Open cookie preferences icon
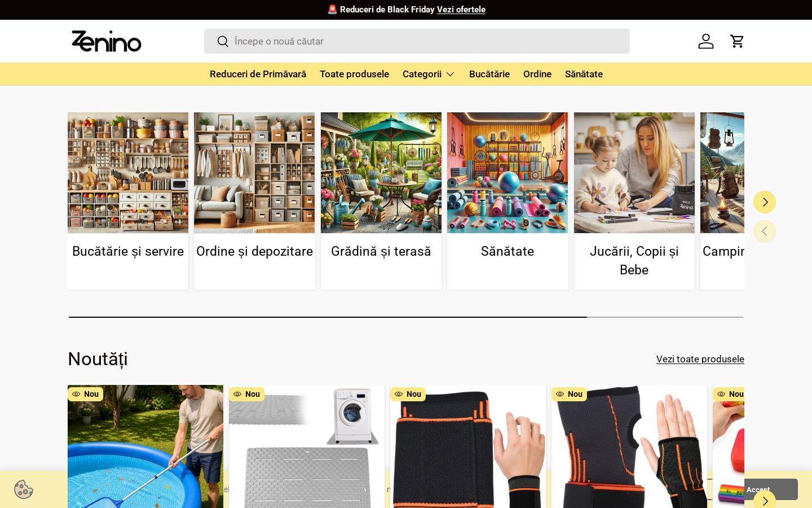Screen dimensions: 812x508 coord(24,489)
